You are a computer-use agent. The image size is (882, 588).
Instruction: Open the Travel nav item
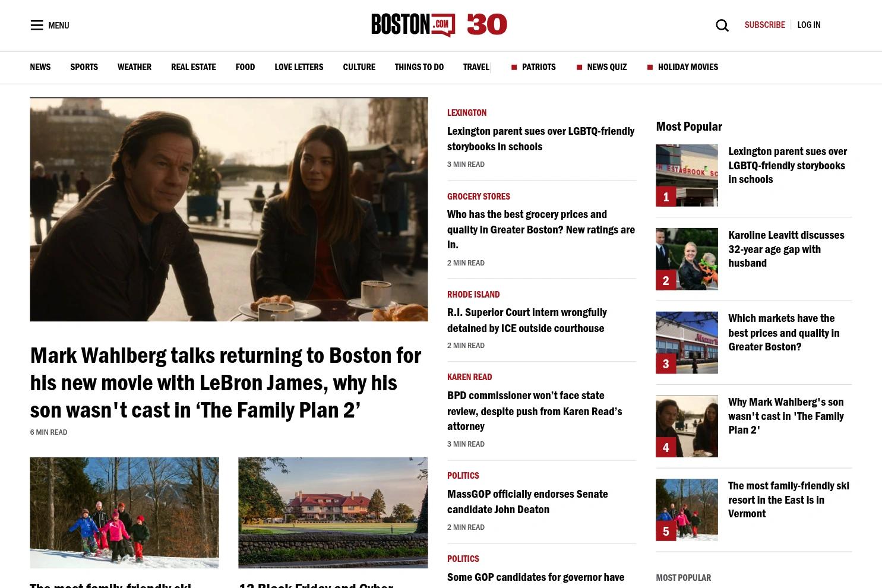[x=476, y=67]
